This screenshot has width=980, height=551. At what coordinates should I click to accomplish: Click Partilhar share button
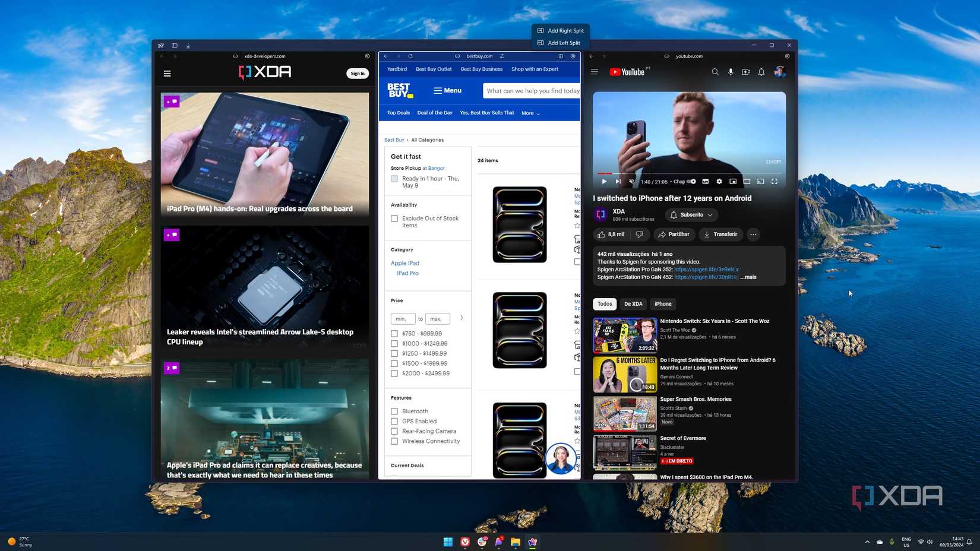pos(674,235)
